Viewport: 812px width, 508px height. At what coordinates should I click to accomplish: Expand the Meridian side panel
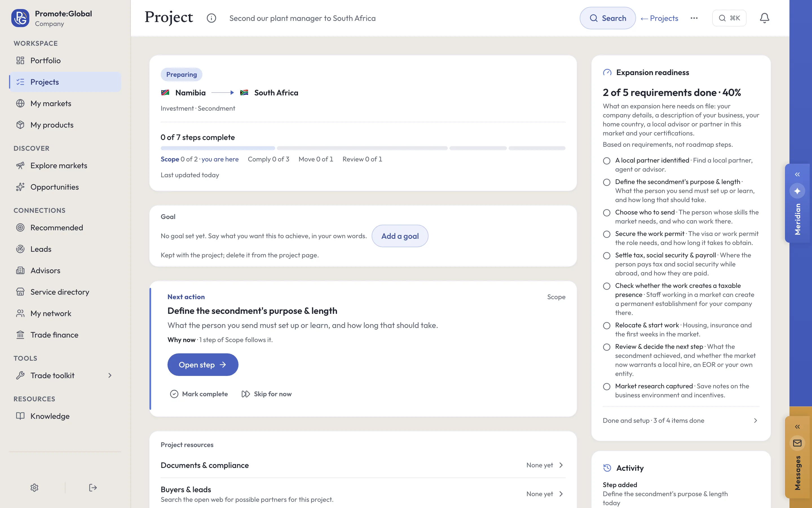797,174
